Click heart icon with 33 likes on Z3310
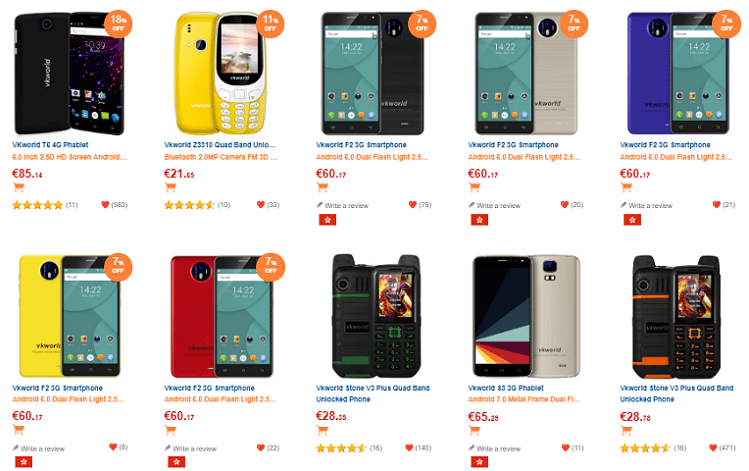The image size is (749, 471). (x=261, y=204)
